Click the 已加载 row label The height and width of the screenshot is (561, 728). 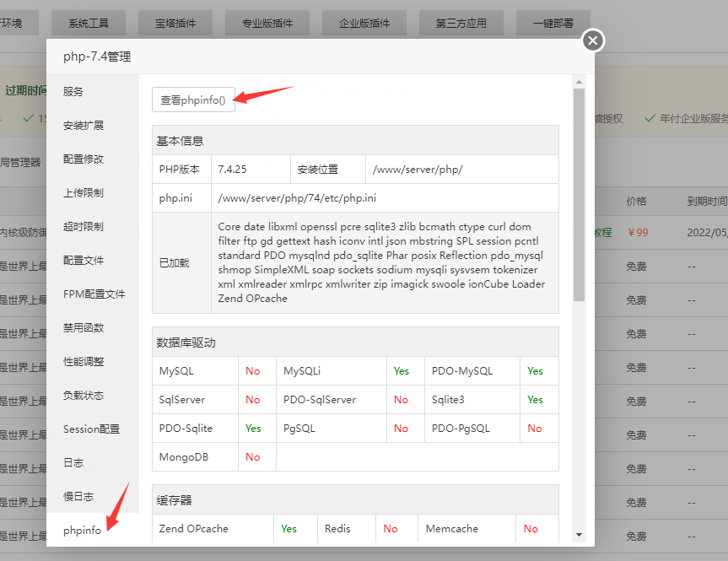174,263
